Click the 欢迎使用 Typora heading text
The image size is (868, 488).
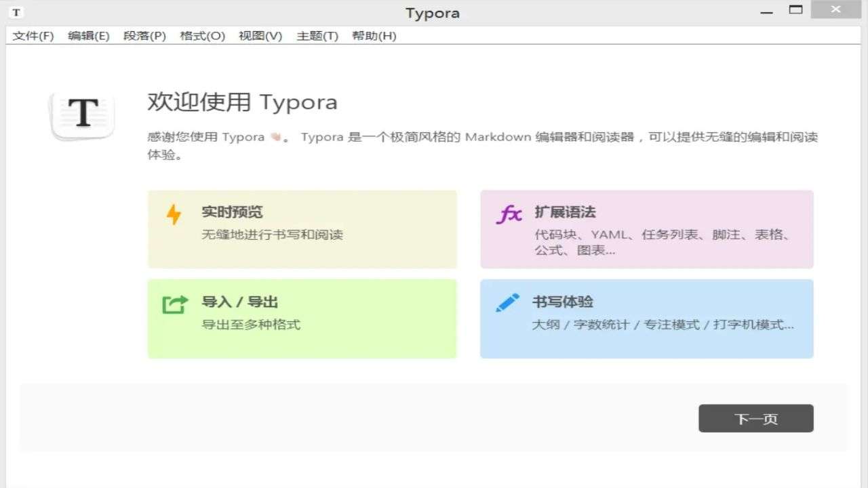pos(241,102)
